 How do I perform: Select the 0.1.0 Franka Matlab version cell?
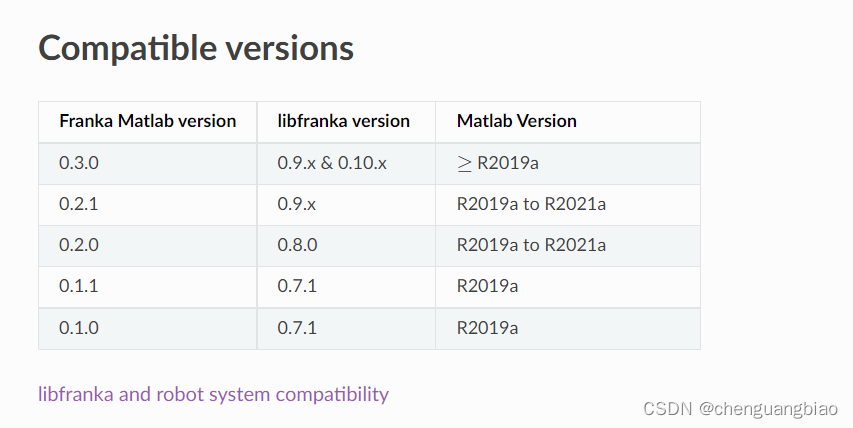click(x=79, y=327)
